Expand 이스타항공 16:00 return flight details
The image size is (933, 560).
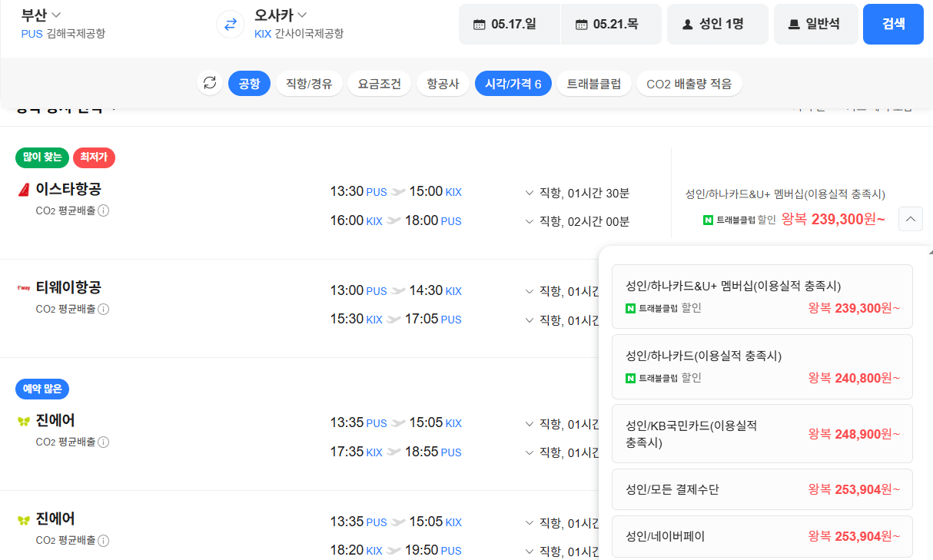(x=529, y=221)
